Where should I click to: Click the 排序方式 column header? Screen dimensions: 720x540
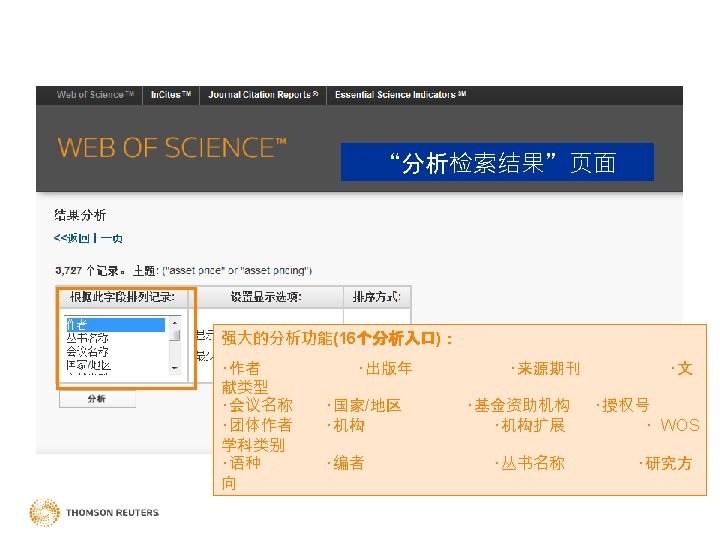pos(377,297)
